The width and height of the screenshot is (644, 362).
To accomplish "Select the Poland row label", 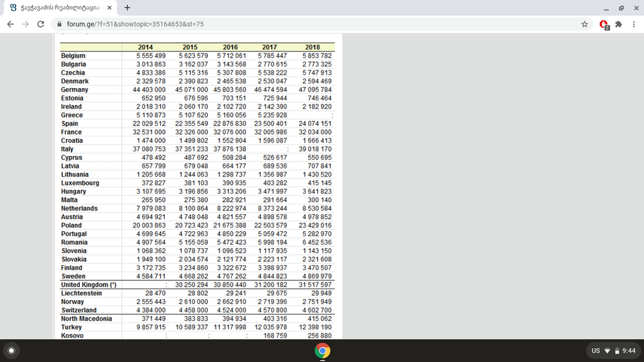I will tap(71, 226).
